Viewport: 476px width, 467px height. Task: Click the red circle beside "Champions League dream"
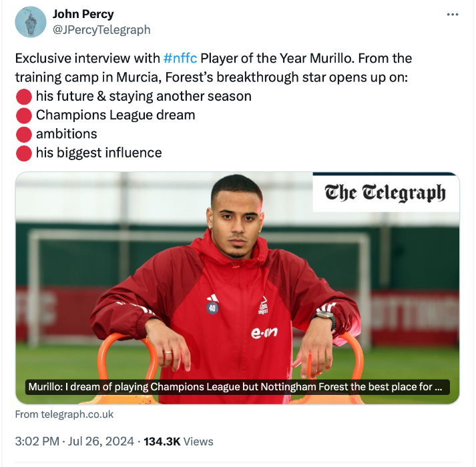point(23,115)
